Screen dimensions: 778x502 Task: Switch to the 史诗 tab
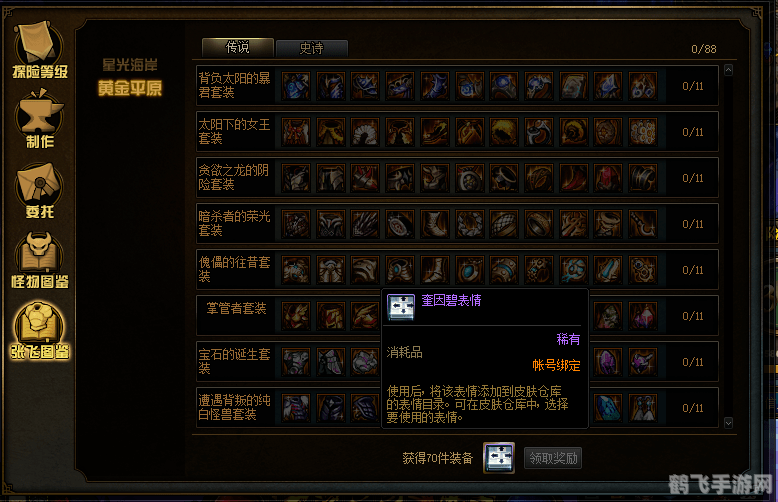pos(312,48)
